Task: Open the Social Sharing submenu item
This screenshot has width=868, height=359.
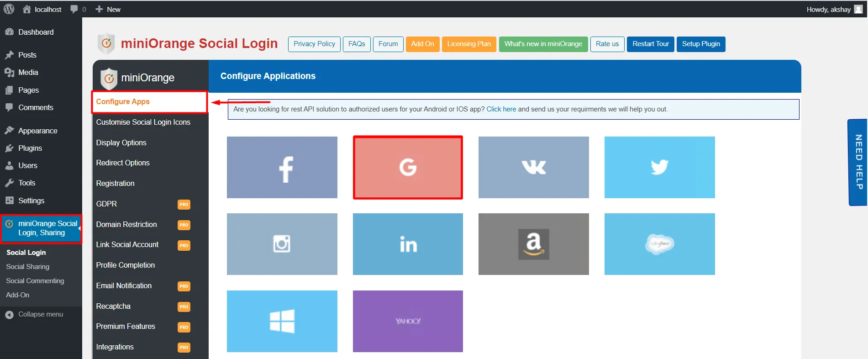Action: click(28, 267)
